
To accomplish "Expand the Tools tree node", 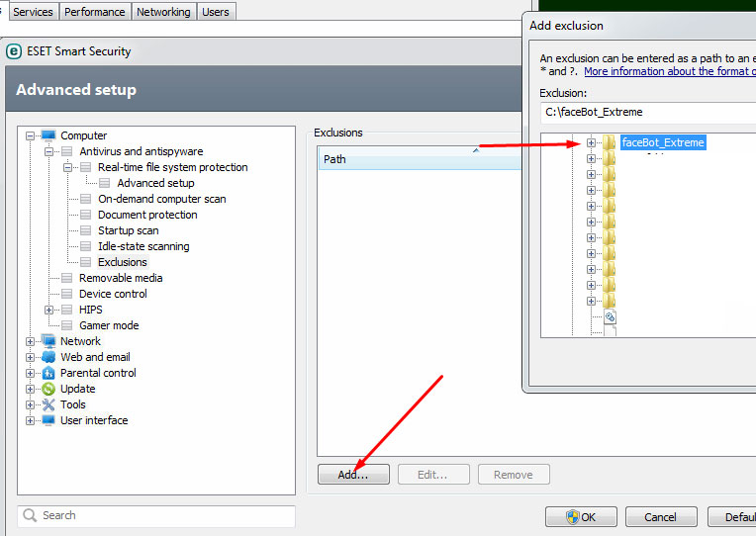I will tap(30, 404).
